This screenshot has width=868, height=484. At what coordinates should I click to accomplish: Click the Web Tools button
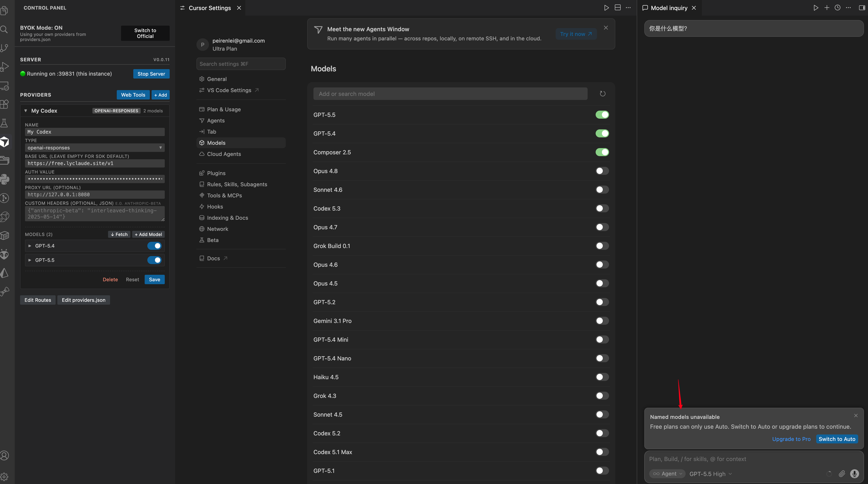coord(133,95)
